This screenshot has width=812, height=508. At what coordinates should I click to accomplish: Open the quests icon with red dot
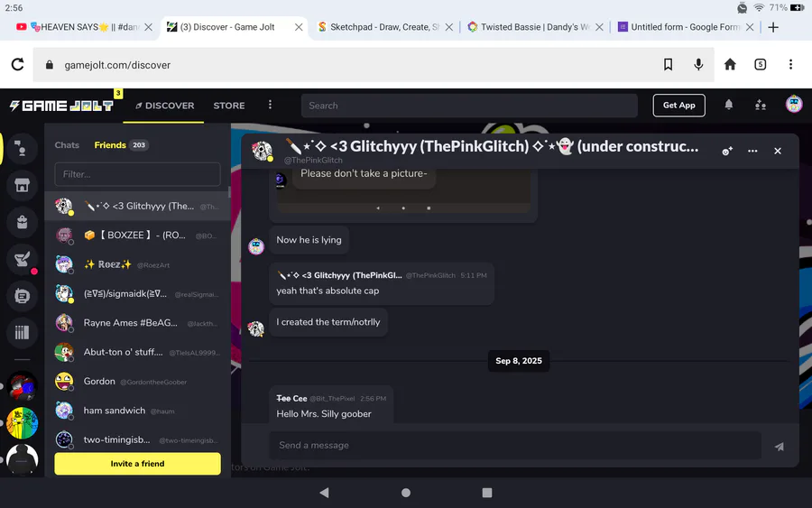[x=22, y=259]
